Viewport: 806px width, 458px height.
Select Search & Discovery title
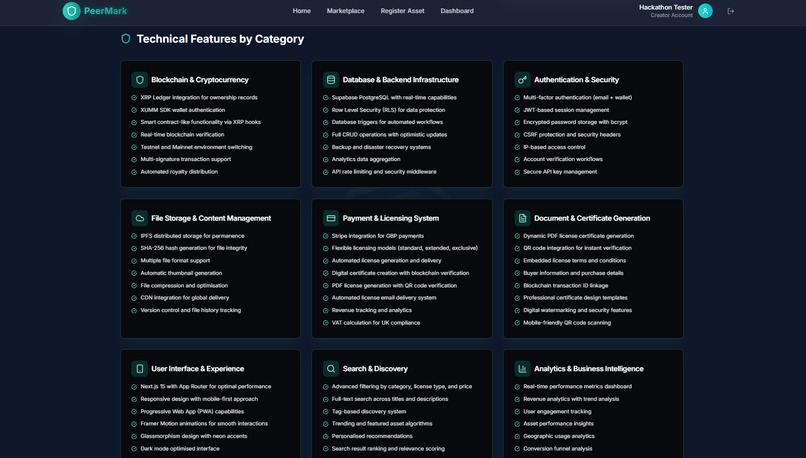[375, 369]
